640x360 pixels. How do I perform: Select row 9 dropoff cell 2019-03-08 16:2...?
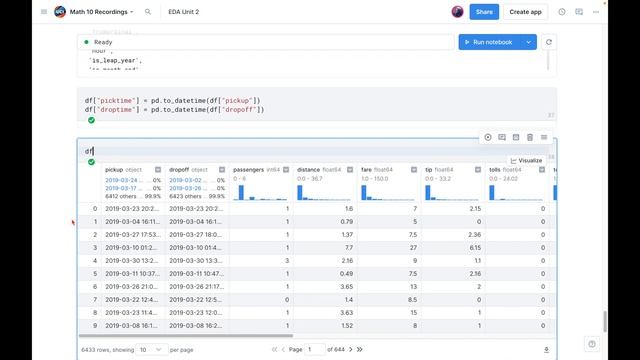[x=197, y=326]
